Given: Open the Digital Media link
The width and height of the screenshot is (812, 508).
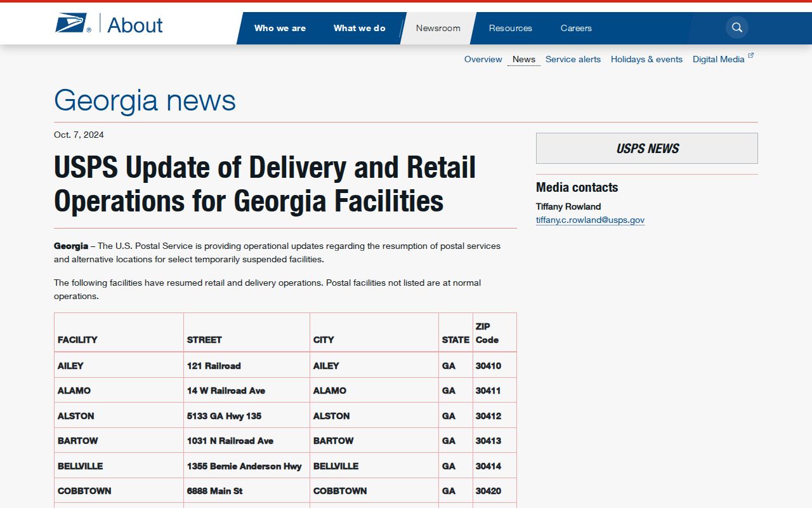Looking at the screenshot, I should (719, 59).
